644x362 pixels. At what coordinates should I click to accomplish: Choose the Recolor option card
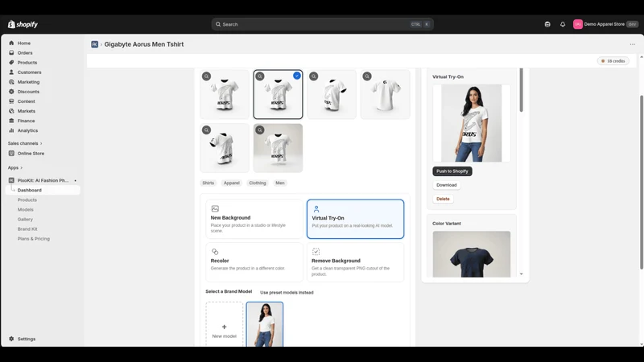click(x=254, y=262)
